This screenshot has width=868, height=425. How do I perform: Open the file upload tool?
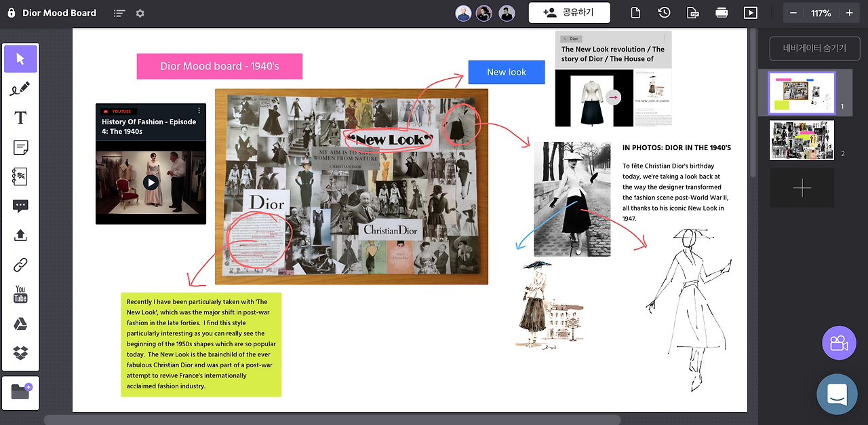tap(20, 236)
